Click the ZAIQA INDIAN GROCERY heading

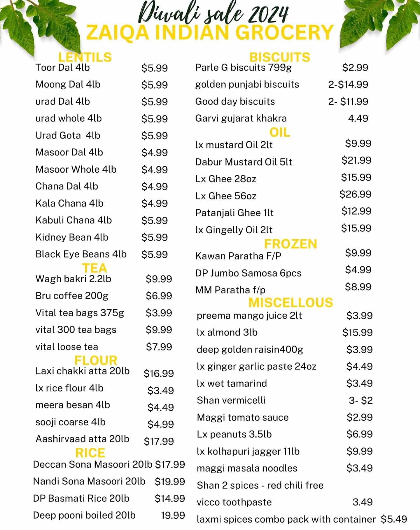[210, 33]
